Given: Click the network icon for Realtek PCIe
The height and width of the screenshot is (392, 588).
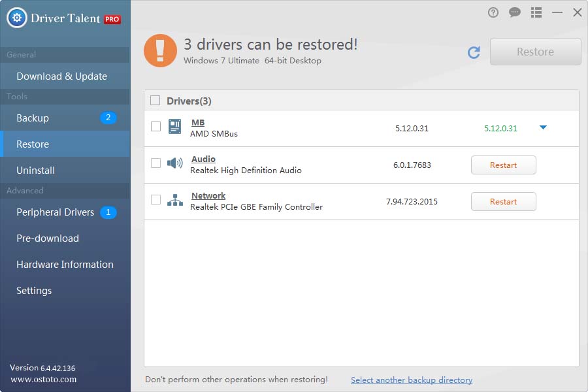Looking at the screenshot, I should click(x=174, y=200).
